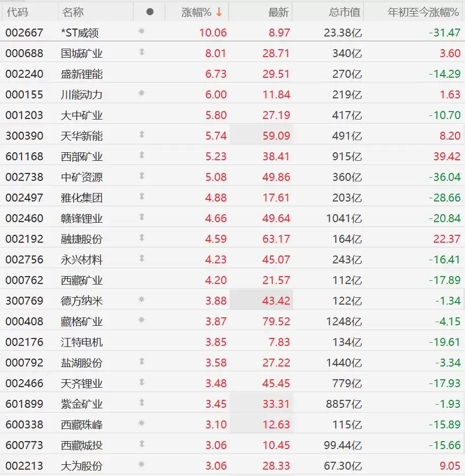Image resolution: width=465 pixels, height=476 pixels.
Task: Click the gain value 8.01
Action: tap(216, 53)
